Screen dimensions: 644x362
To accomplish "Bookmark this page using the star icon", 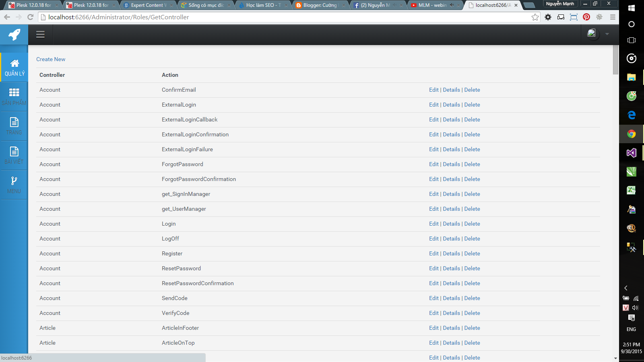I will (x=535, y=17).
